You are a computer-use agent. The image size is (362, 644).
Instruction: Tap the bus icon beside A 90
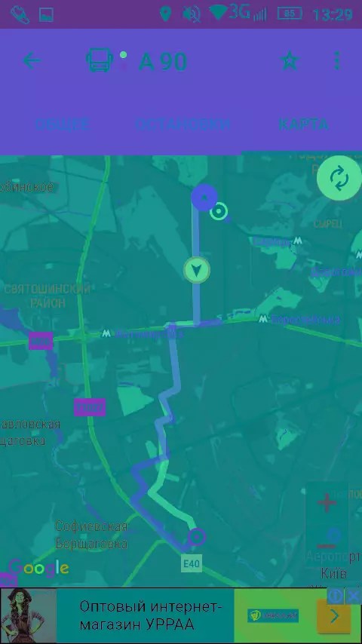tap(99, 60)
